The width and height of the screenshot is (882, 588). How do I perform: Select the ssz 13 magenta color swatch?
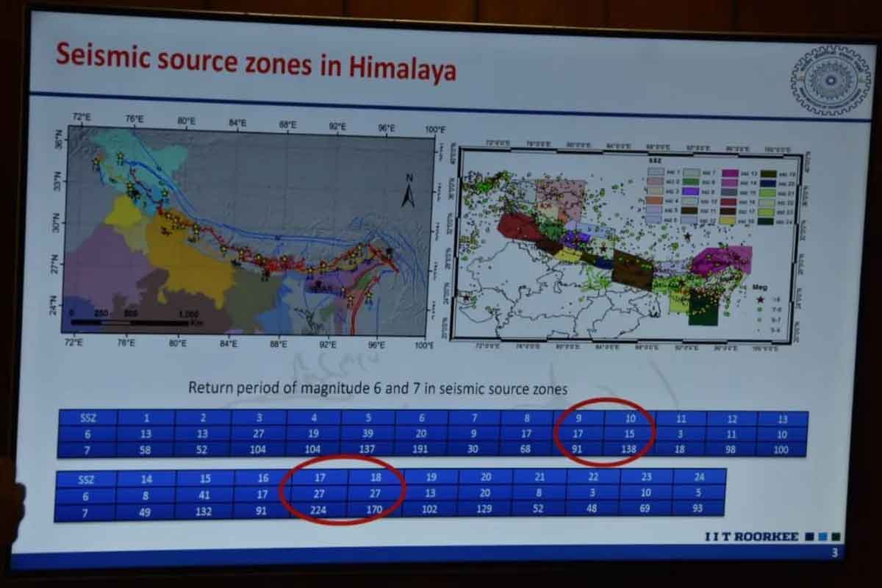pos(730,173)
